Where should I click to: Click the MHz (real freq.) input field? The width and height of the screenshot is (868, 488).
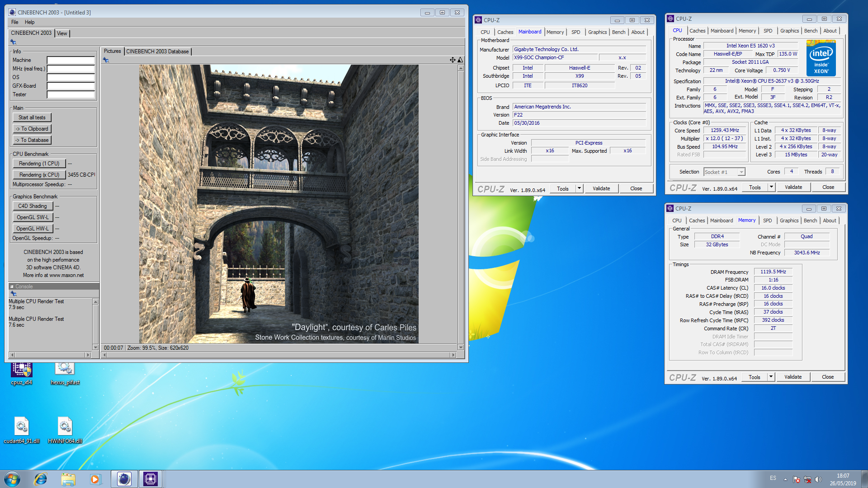pos(71,69)
